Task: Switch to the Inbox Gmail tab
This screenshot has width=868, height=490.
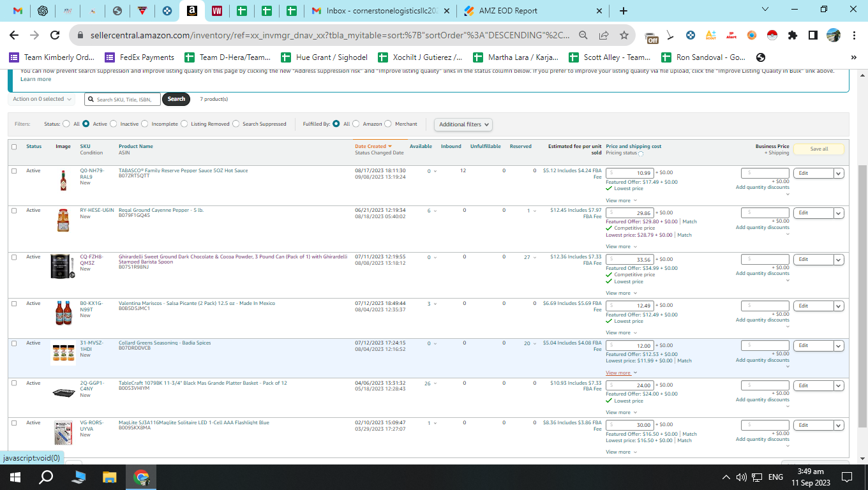Action: pyautogui.click(x=380, y=11)
